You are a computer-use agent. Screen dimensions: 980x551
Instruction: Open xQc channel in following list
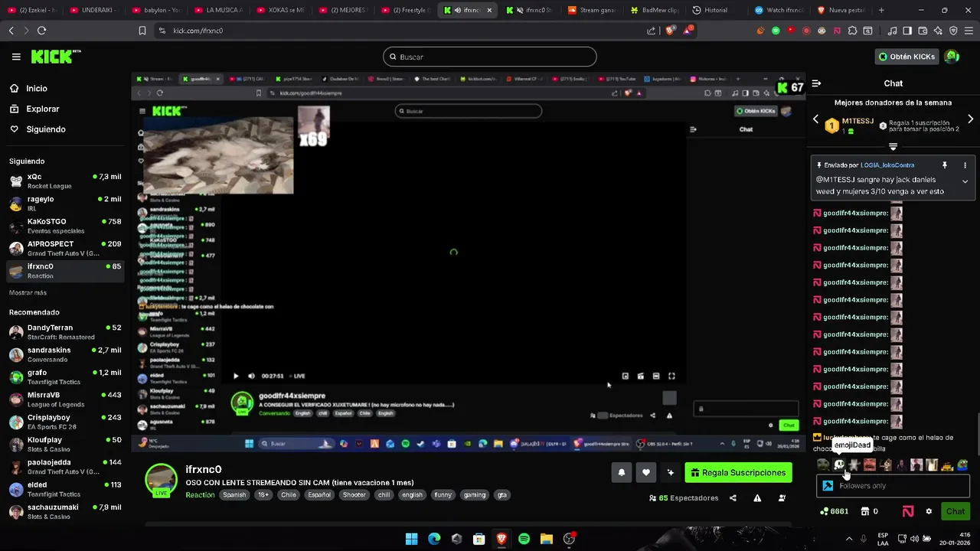(x=65, y=181)
